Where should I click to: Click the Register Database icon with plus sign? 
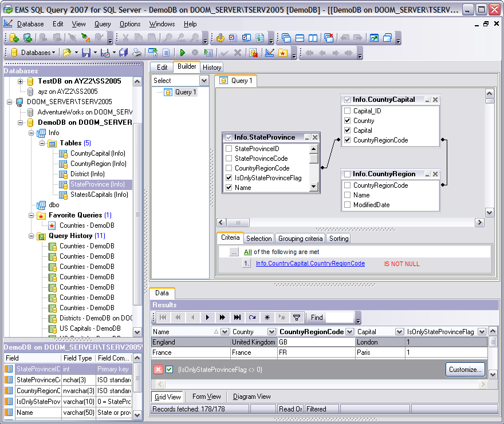(x=14, y=38)
